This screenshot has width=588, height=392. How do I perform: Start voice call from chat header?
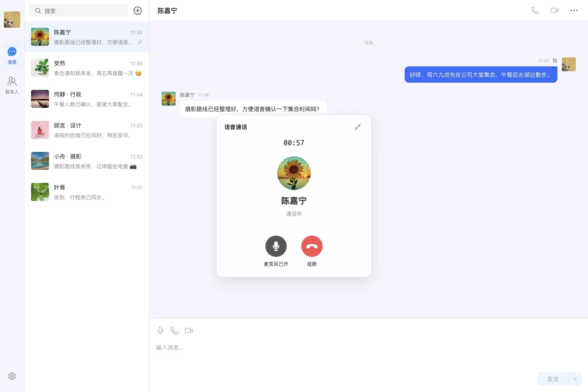click(x=535, y=11)
